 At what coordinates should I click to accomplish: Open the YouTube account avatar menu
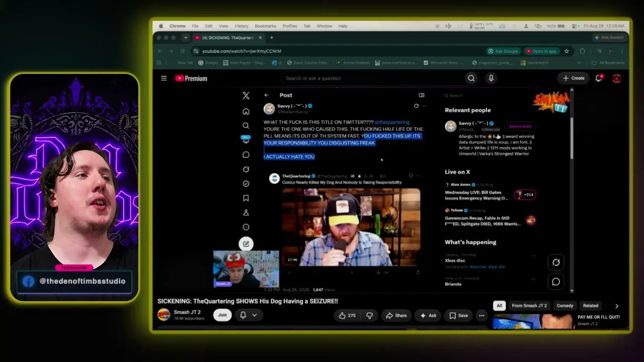[x=616, y=78]
